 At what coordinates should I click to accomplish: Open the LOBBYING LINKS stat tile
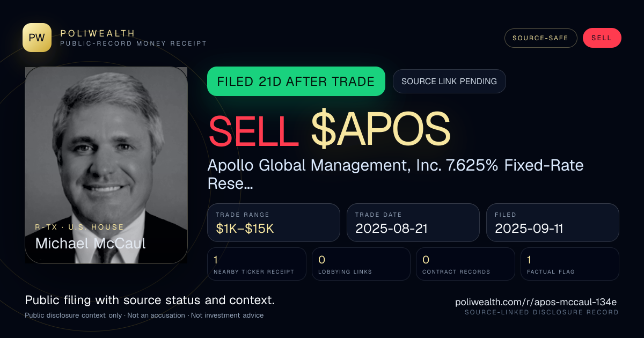tap(361, 264)
